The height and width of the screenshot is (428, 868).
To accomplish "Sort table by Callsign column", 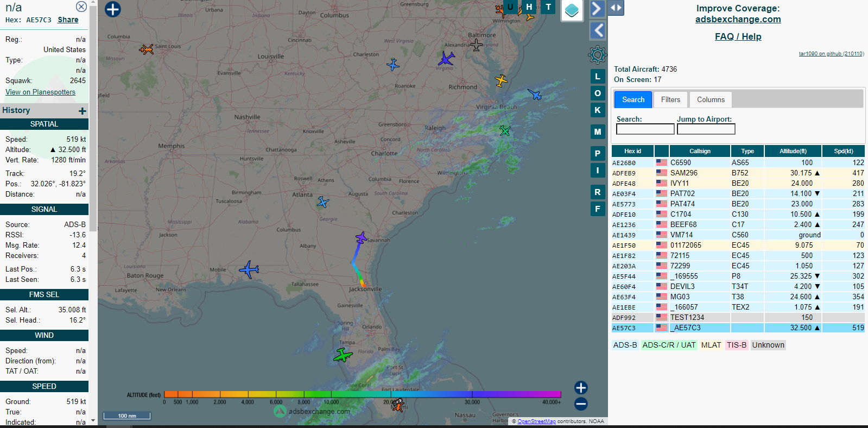I will point(700,151).
